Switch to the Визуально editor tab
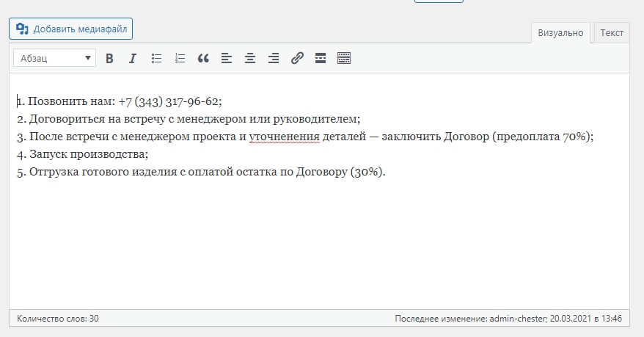 point(560,33)
